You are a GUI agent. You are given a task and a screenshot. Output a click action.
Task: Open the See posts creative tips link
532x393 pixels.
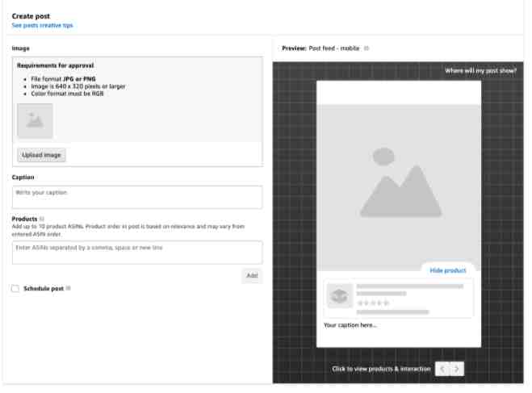coord(42,25)
